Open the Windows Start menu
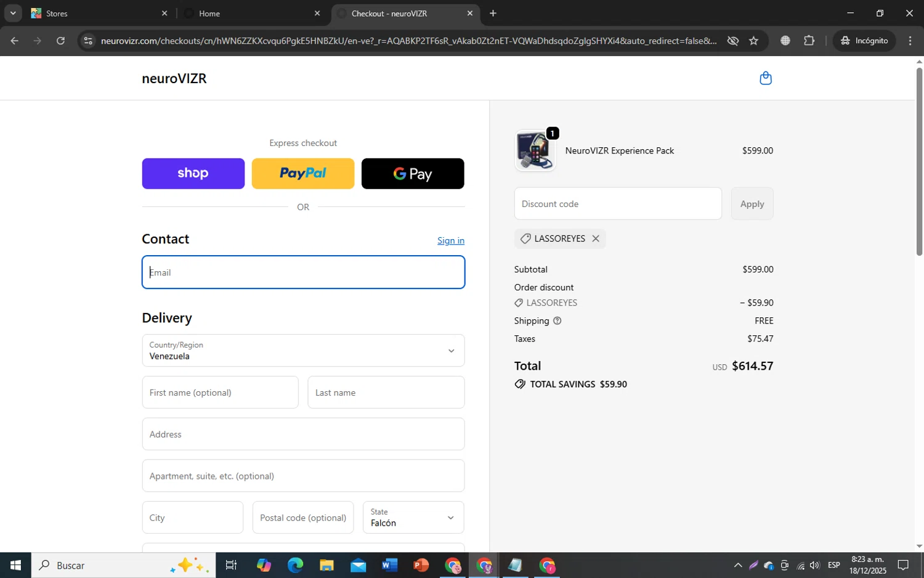The image size is (924, 578). click(x=15, y=565)
